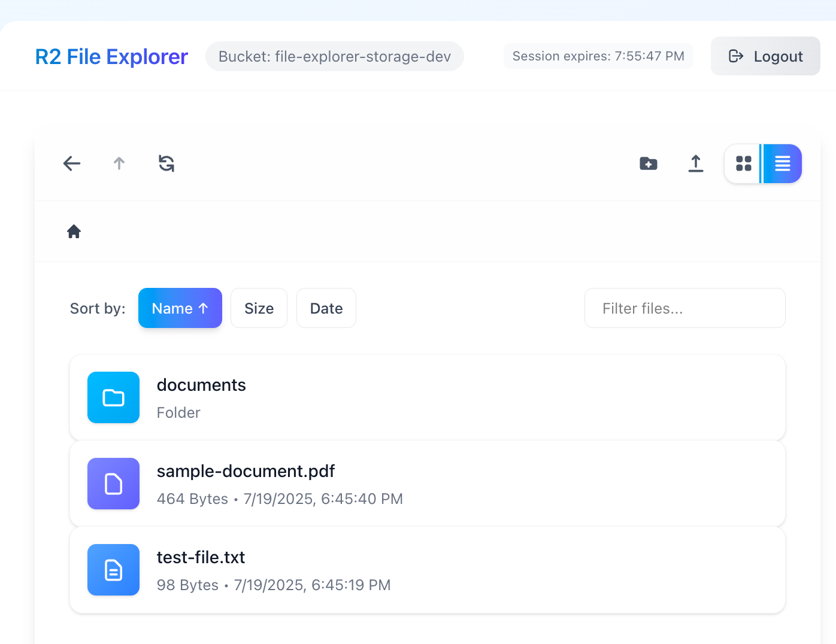
Task: Click the sample-document.pdf file icon
Action: pyautogui.click(x=113, y=484)
